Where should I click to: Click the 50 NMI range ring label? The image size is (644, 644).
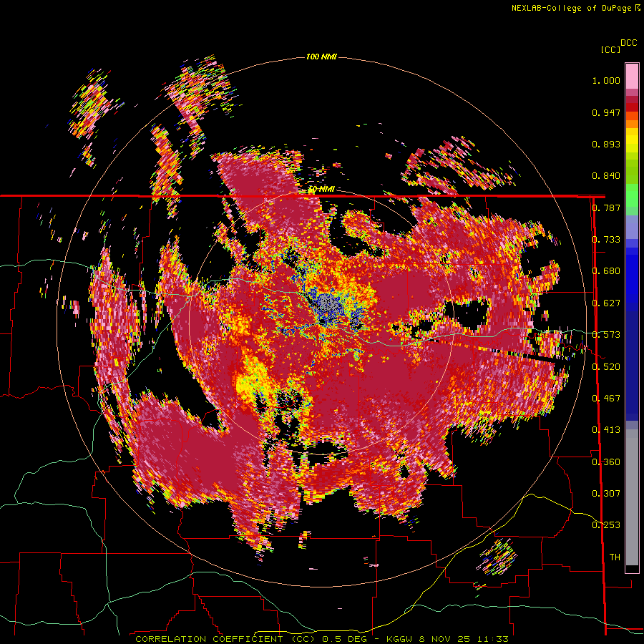point(321,189)
